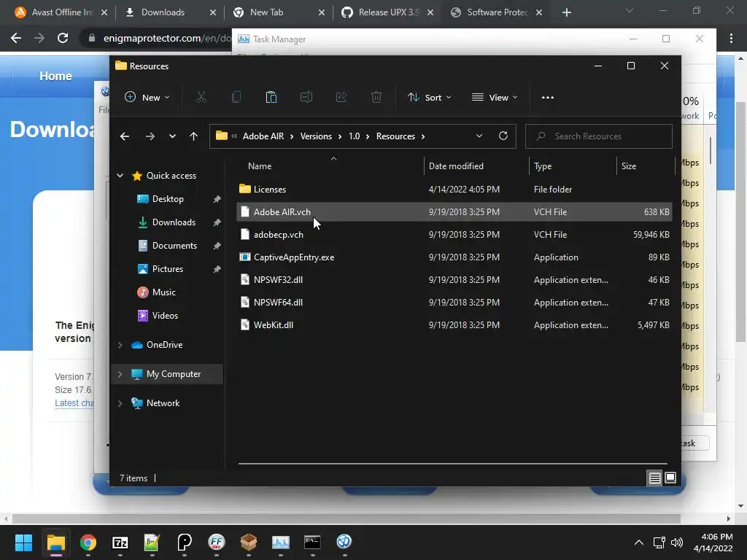The width and height of the screenshot is (747, 560).
Task: Switch to Avast Offline Installer tab
Action: 61,12
